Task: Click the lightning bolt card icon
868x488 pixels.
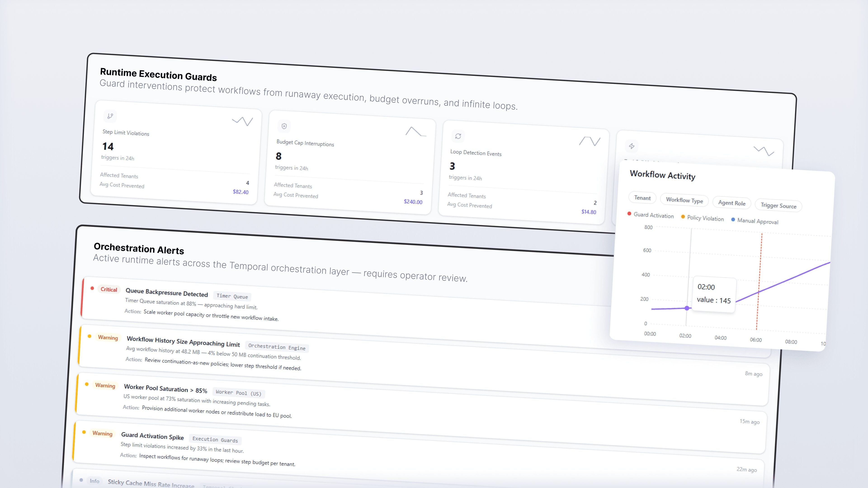Action: pyautogui.click(x=632, y=146)
